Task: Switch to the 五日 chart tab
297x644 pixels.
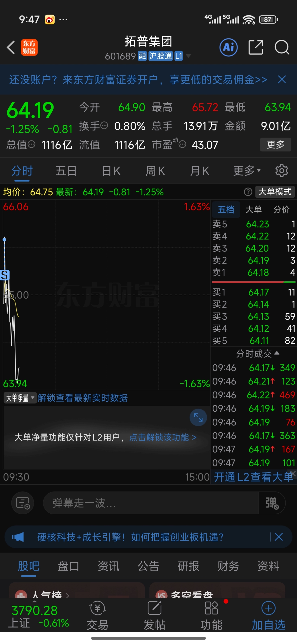Action: pyautogui.click(x=66, y=171)
